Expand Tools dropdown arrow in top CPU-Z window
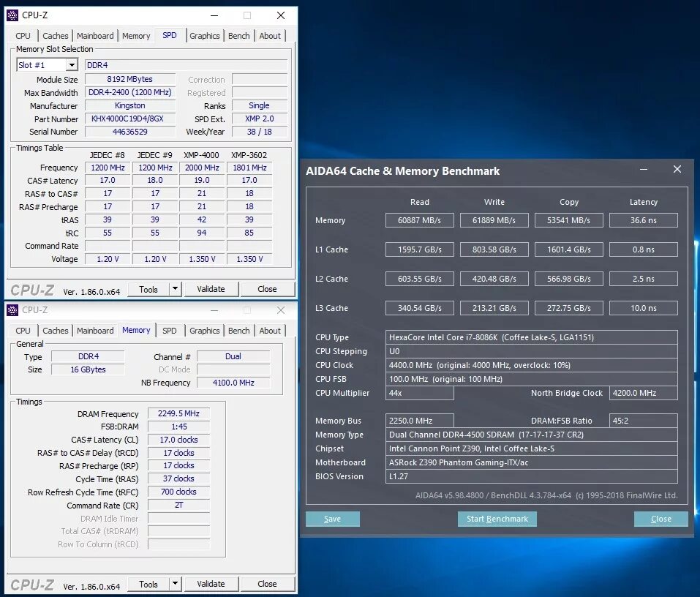 (x=176, y=289)
